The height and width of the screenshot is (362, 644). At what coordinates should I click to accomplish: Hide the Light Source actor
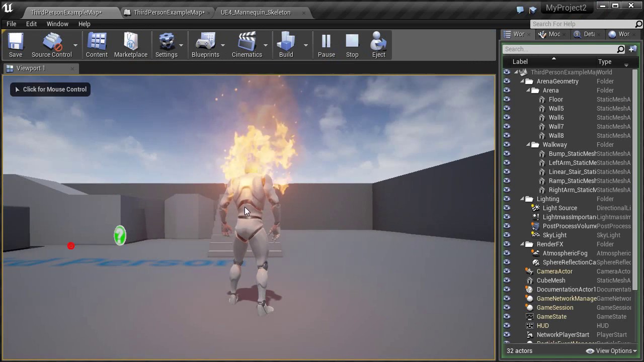coord(507,208)
